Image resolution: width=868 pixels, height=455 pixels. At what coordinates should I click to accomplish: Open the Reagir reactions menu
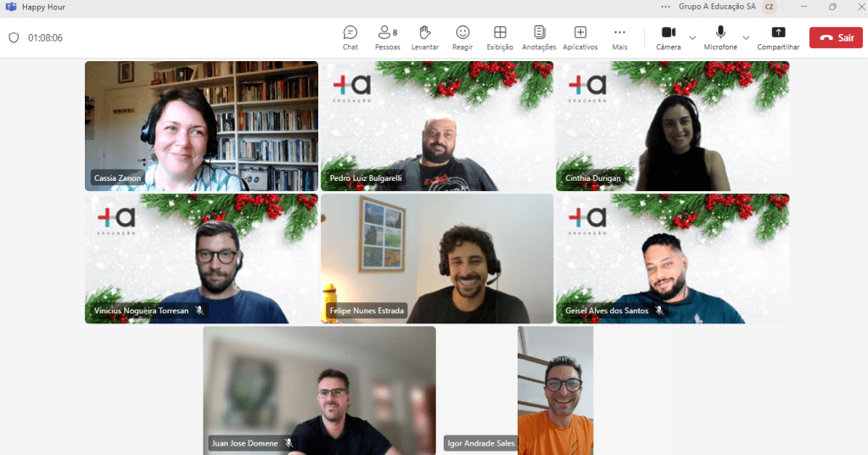462,37
